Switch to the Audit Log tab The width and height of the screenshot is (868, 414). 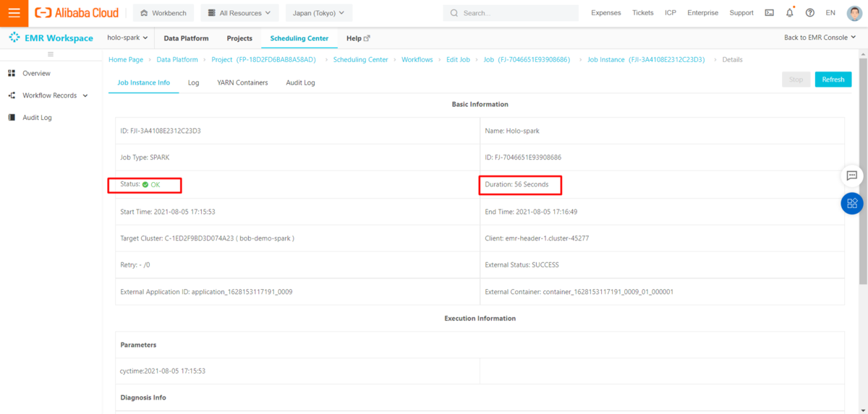[300, 82]
